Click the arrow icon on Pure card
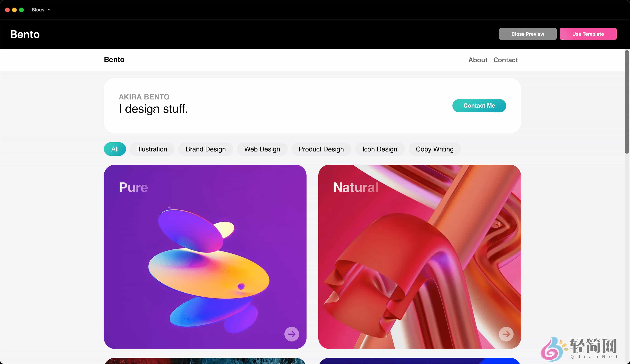The height and width of the screenshot is (364, 630). tap(291, 334)
